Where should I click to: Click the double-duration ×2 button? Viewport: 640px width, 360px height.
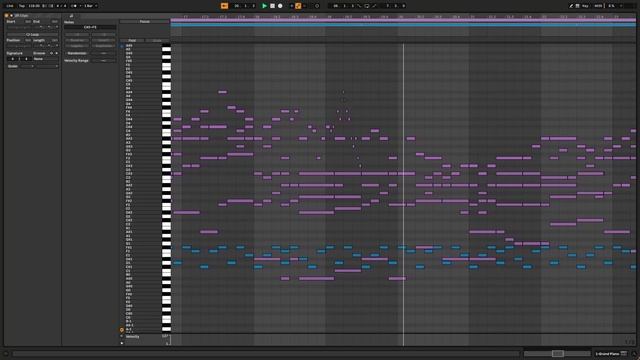tap(103, 34)
